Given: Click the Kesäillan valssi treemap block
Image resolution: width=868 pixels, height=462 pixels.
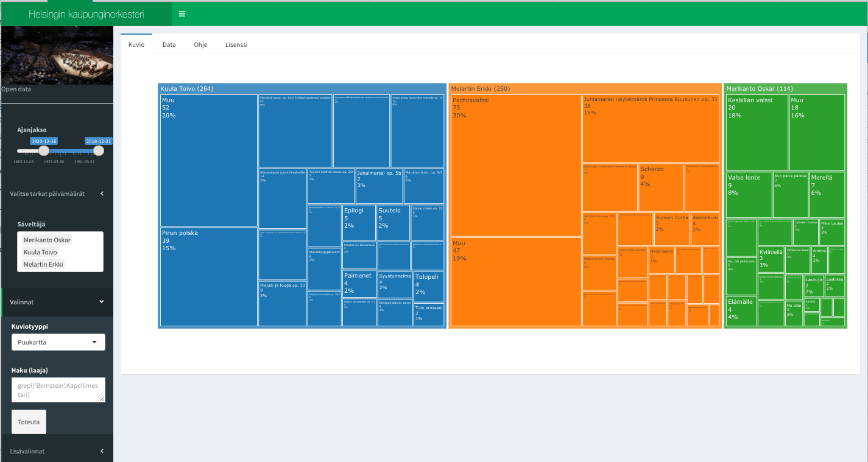Looking at the screenshot, I should point(757,133).
